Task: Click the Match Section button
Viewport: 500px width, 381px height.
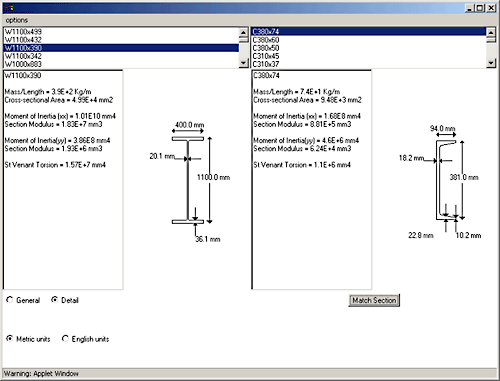Action: [x=374, y=300]
